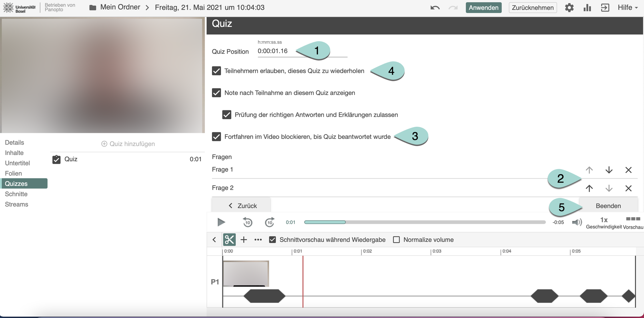This screenshot has width=644, height=318.
Task: Open the three-dots more options menu
Action: point(258,240)
